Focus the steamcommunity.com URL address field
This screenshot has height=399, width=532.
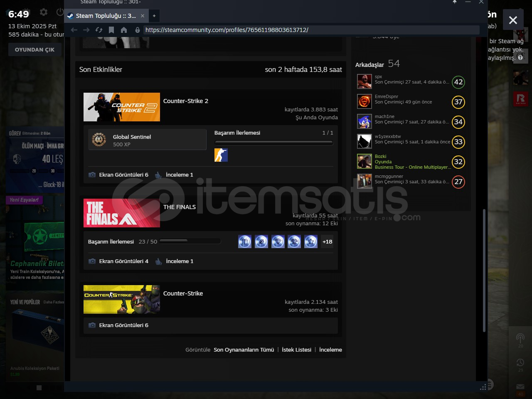tap(311, 30)
